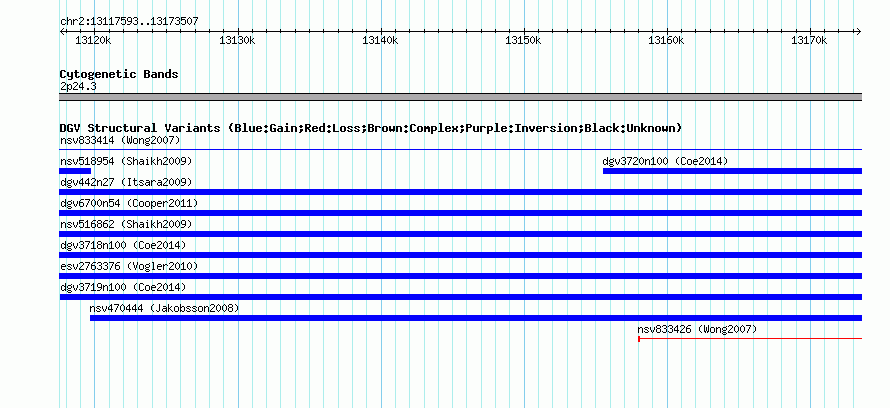Screen dimensions: 890x408
Task: Click the blue dgv3718n100 variant bar
Action: point(460,255)
